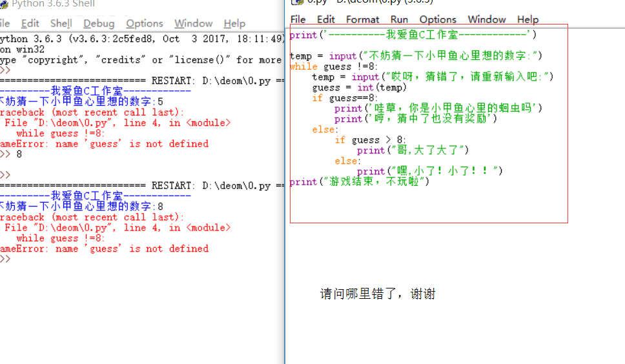Open the Window menu in Shell window
The image size is (625, 364).
click(x=193, y=23)
